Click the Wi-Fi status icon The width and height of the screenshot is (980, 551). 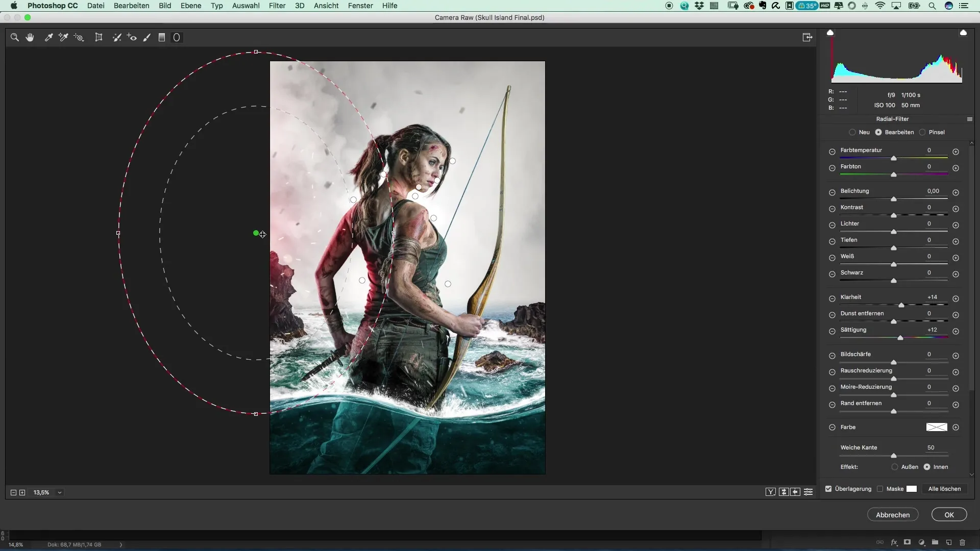[x=880, y=6]
